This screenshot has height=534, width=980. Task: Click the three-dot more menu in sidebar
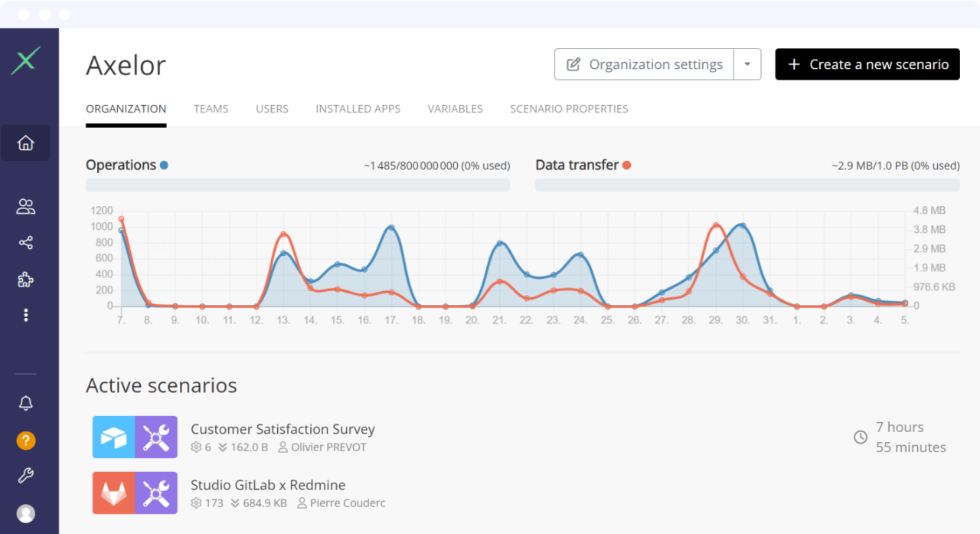pos(26,315)
